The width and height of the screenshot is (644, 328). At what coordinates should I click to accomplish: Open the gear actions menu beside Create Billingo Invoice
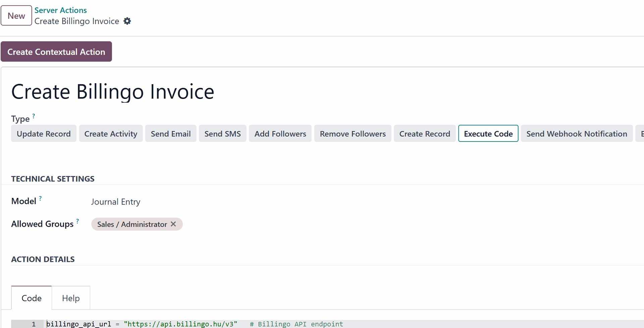point(127,21)
